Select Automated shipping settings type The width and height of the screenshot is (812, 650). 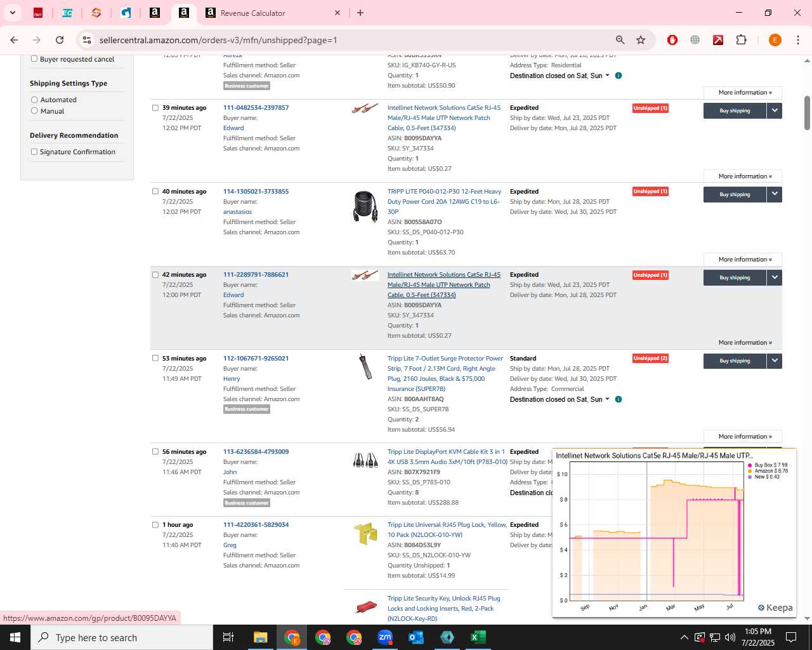click(x=34, y=100)
